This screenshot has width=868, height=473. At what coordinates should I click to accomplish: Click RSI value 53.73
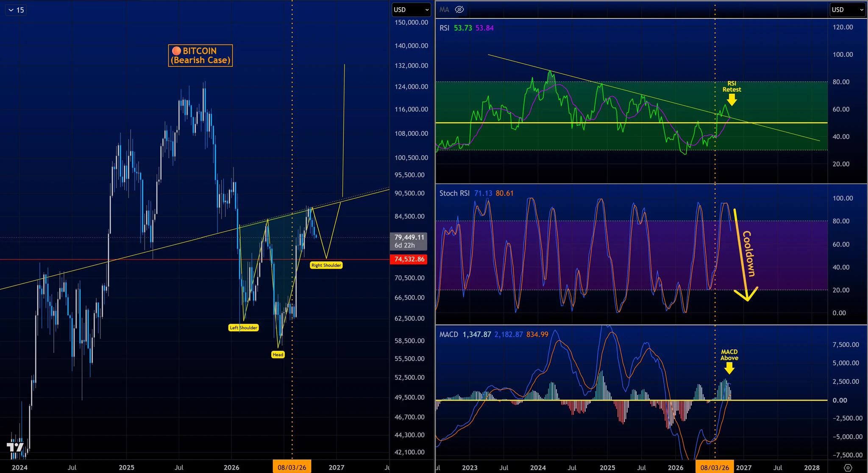tap(463, 28)
